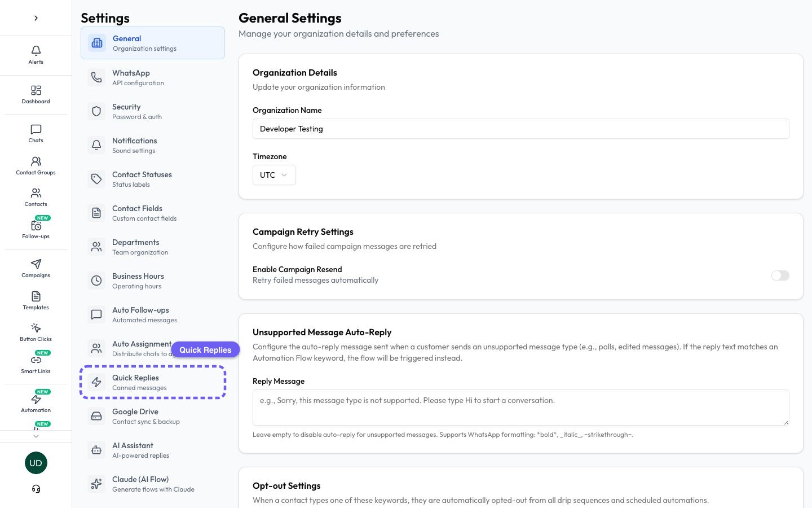Click the Google Drive disk icon
Viewport: 812px width, 508px height.
tap(96, 416)
